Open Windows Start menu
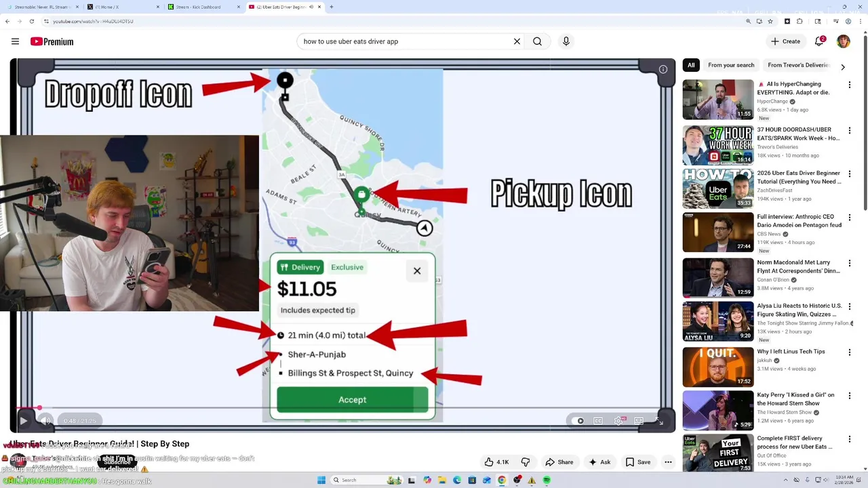Image resolution: width=868 pixels, height=488 pixels. coord(321,480)
